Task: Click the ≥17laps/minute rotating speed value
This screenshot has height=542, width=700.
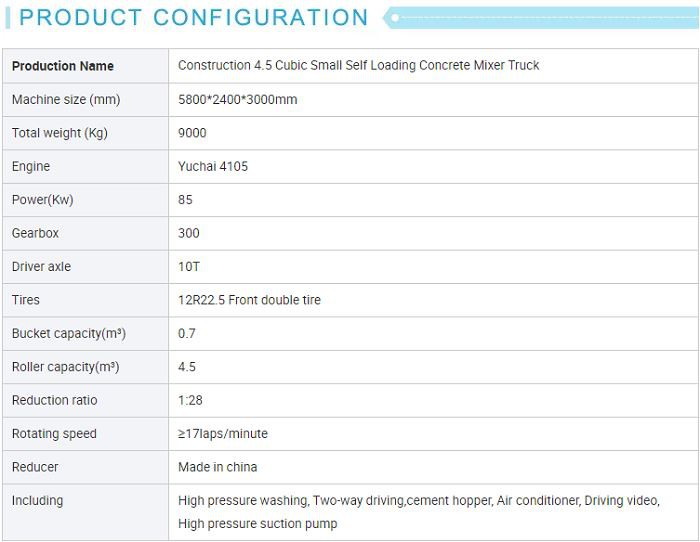Action: [222, 434]
